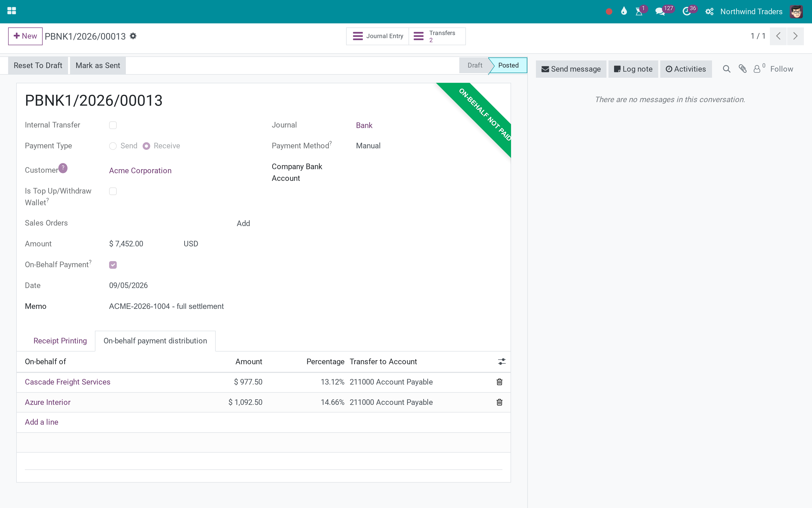Click the Amount value $ 7,452.00
Image resolution: width=812 pixels, height=508 pixels.
126,244
